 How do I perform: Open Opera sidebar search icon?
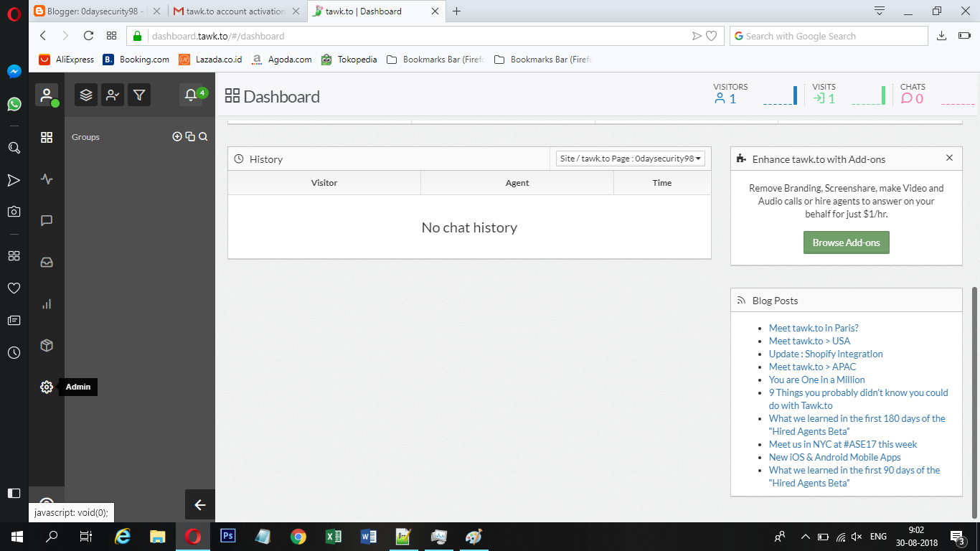click(14, 148)
